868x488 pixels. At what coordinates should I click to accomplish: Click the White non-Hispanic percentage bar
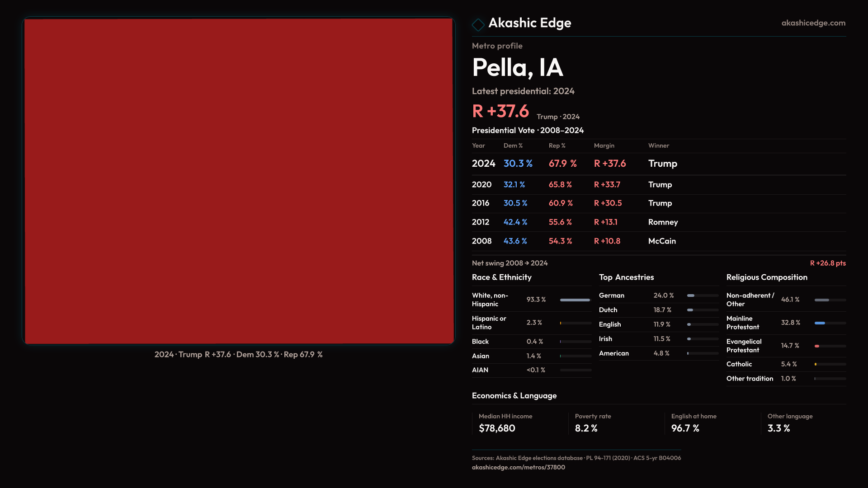(575, 300)
